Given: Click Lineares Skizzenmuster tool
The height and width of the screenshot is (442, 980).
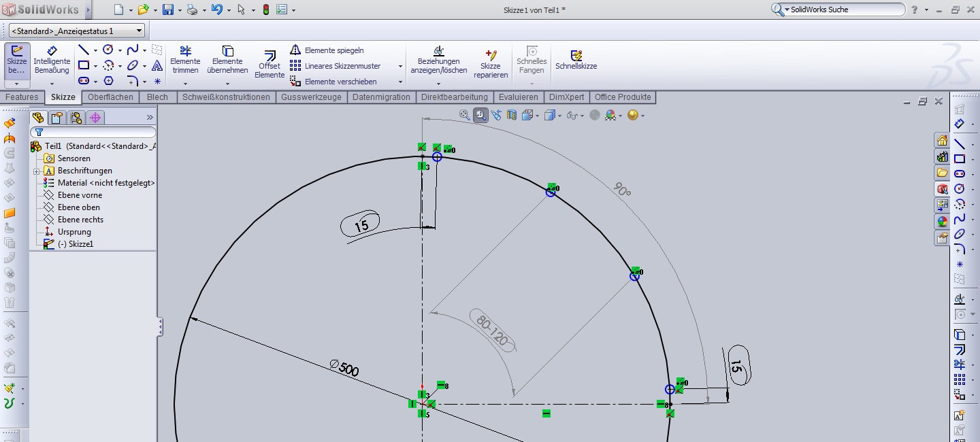Looking at the screenshot, I should coord(336,66).
